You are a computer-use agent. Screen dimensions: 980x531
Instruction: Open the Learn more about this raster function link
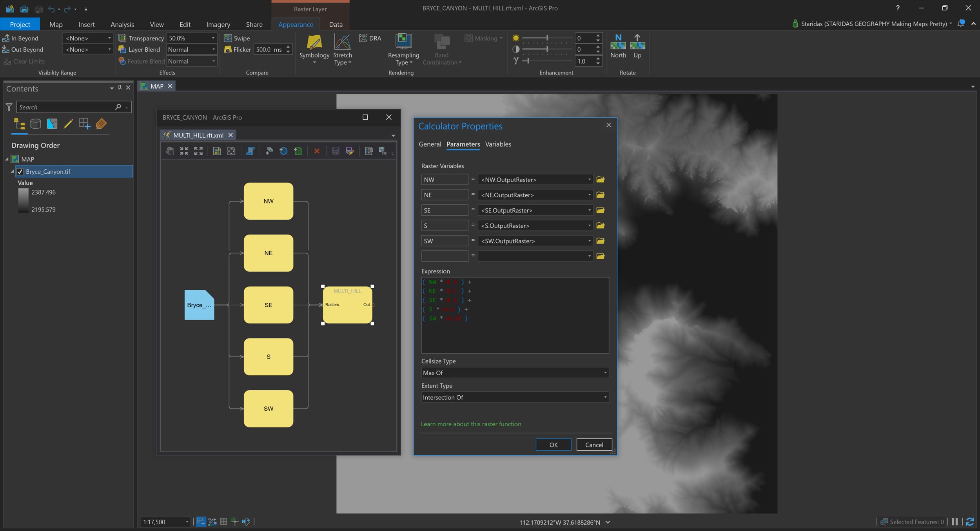click(471, 424)
